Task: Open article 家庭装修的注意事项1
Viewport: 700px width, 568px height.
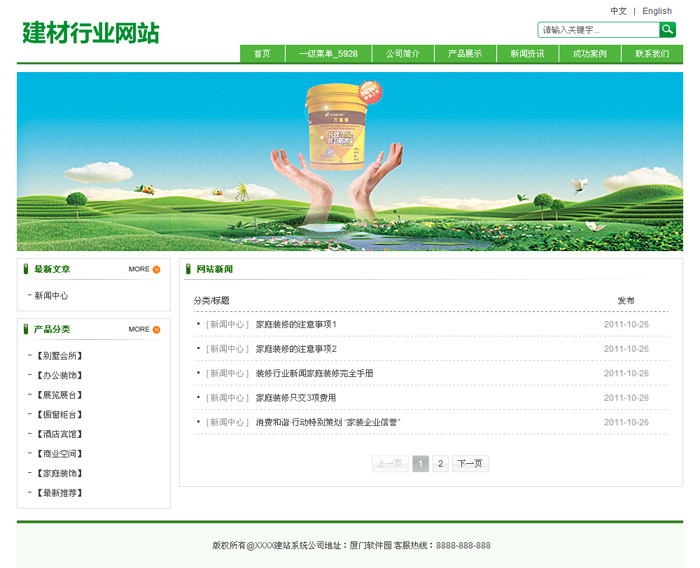Action: pos(296,324)
